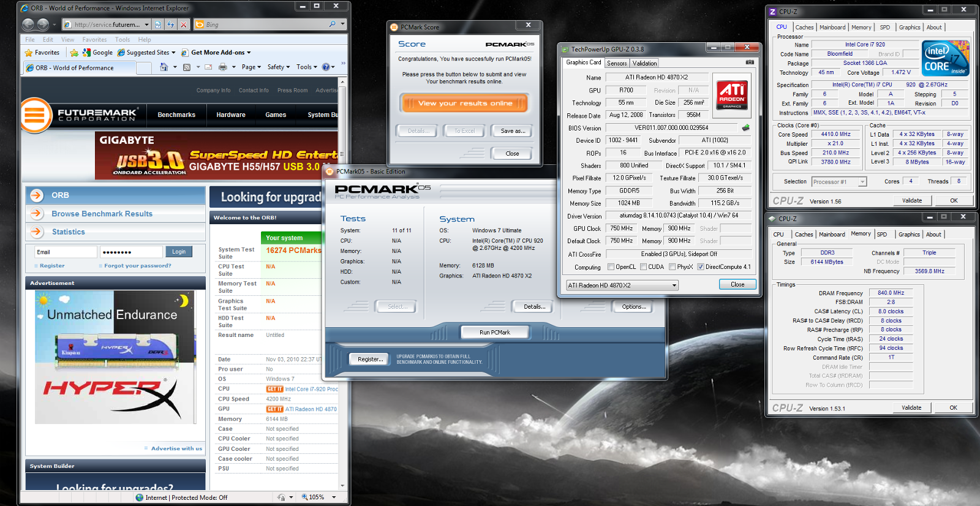Open Favorites star button in IE
Image resolution: width=980 pixels, height=506 pixels.
tap(42, 53)
